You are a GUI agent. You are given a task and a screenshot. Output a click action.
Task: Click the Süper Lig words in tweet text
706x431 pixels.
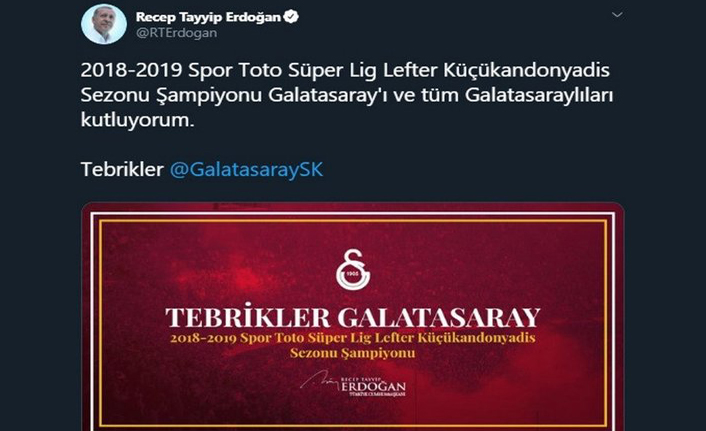tap(332, 71)
